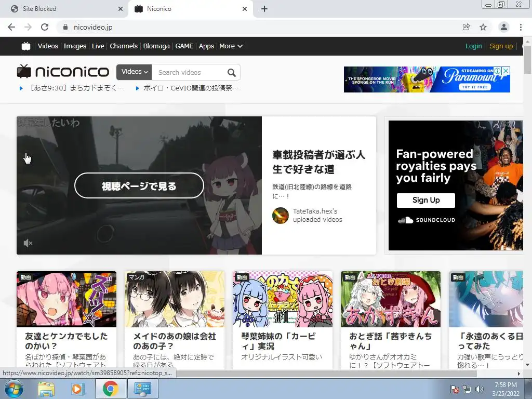Click the 友達とケンカでもしたのかい？ title text

[x=66, y=341]
